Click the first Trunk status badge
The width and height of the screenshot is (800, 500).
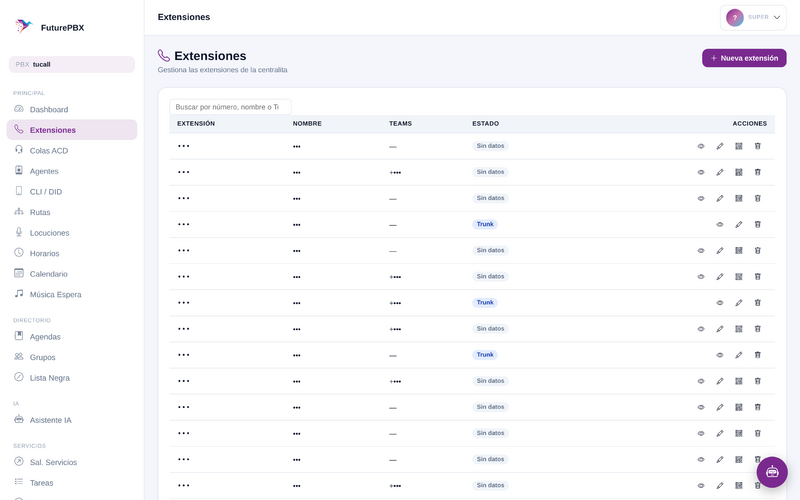[x=485, y=224]
